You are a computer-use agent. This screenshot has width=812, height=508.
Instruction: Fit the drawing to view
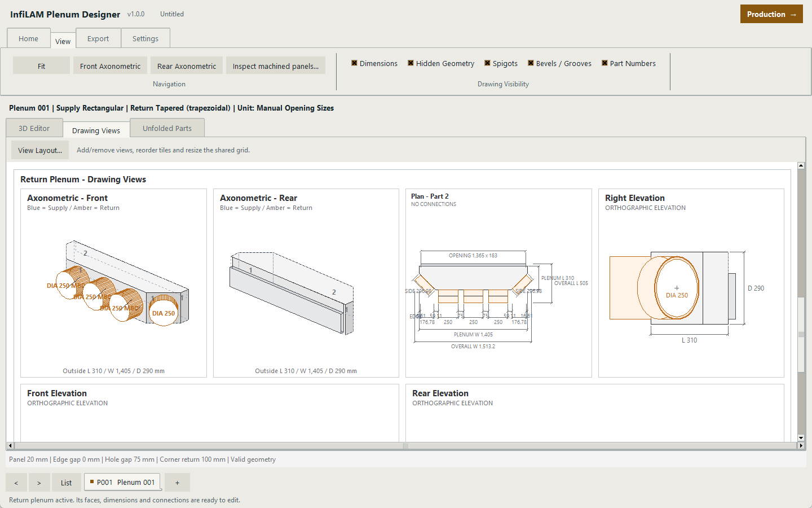coord(41,66)
